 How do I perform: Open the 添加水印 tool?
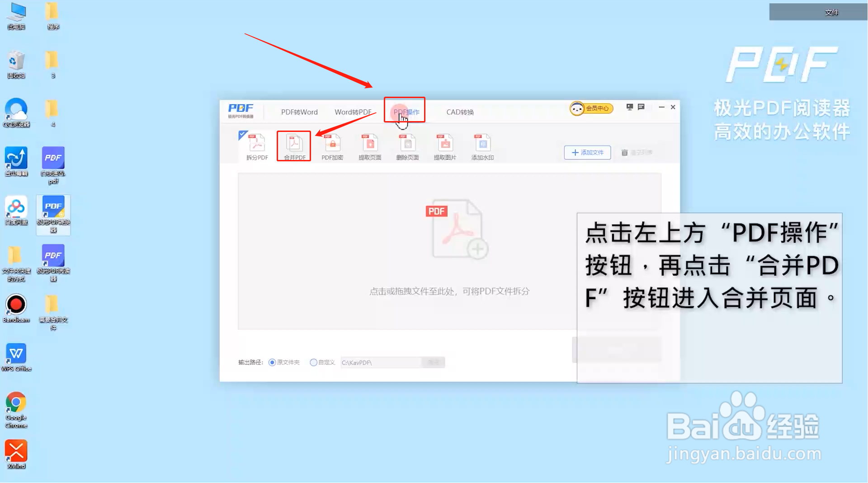coord(482,147)
